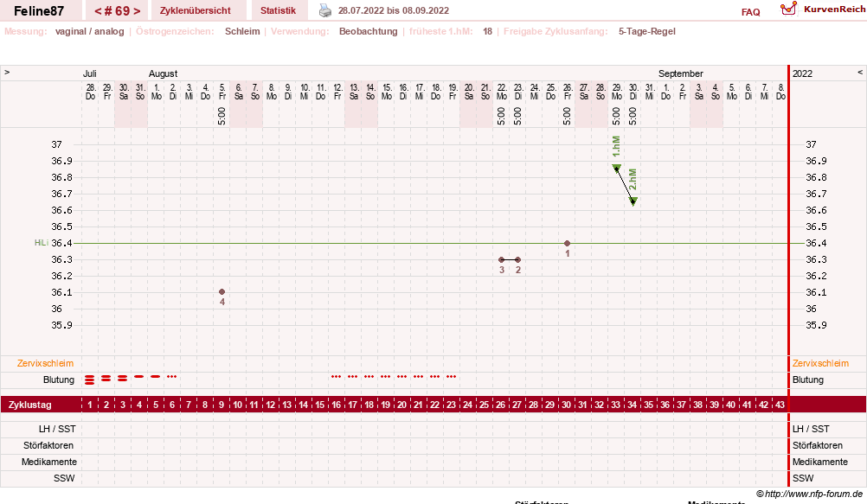Image resolution: width=867 pixels, height=504 pixels.
Task: Go to next cycle with right arrow
Action: [137, 11]
